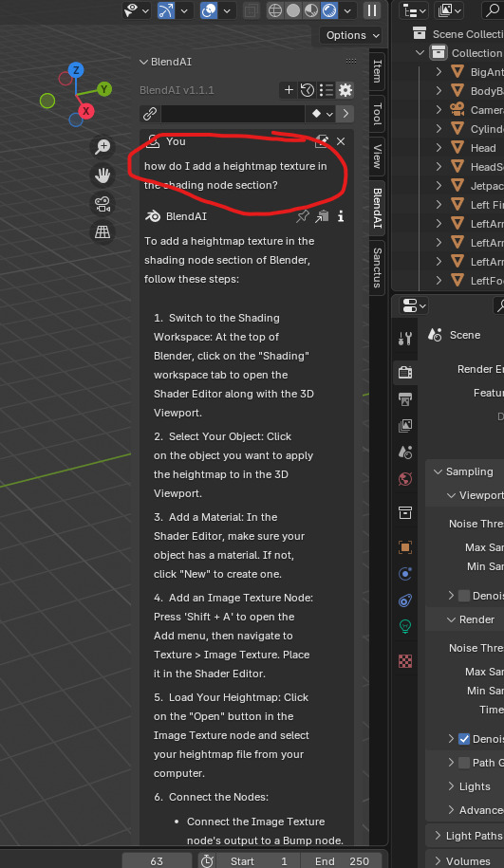Delete the user message in BlendAI
Screen dimensions: 504x868
pos(341,141)
